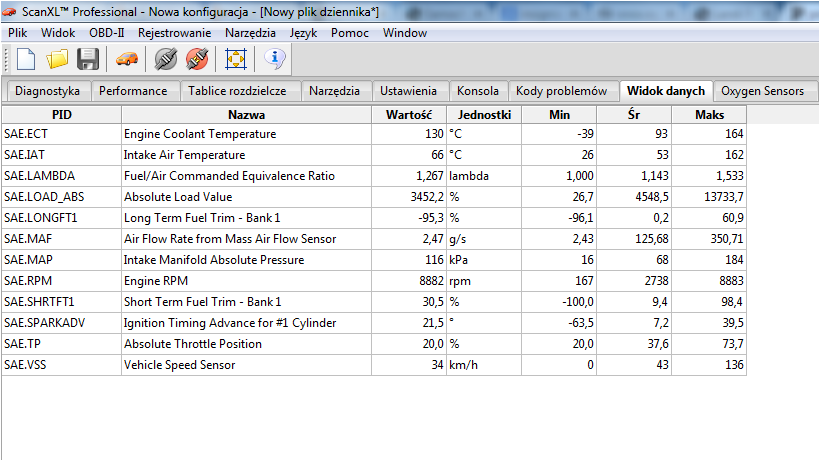
Task: Toggle full screen with the arrows icon
Action: (x=236, y=59)
